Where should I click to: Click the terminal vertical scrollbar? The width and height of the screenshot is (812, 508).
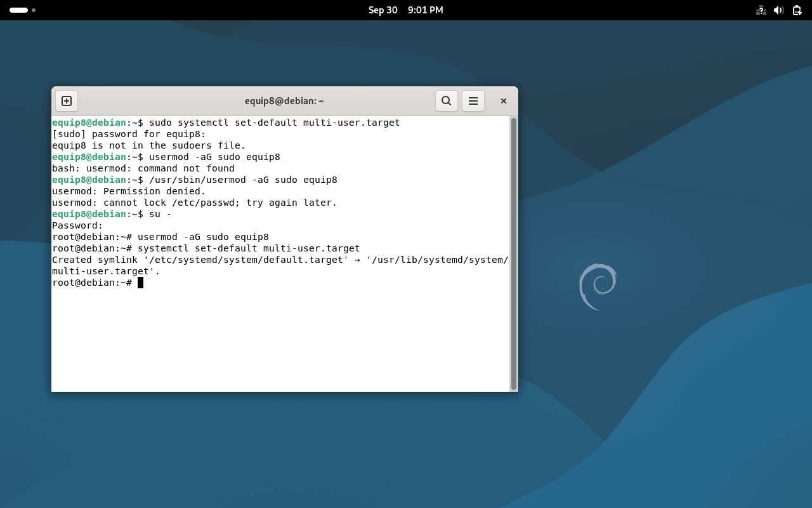click(x=514, y=253)
